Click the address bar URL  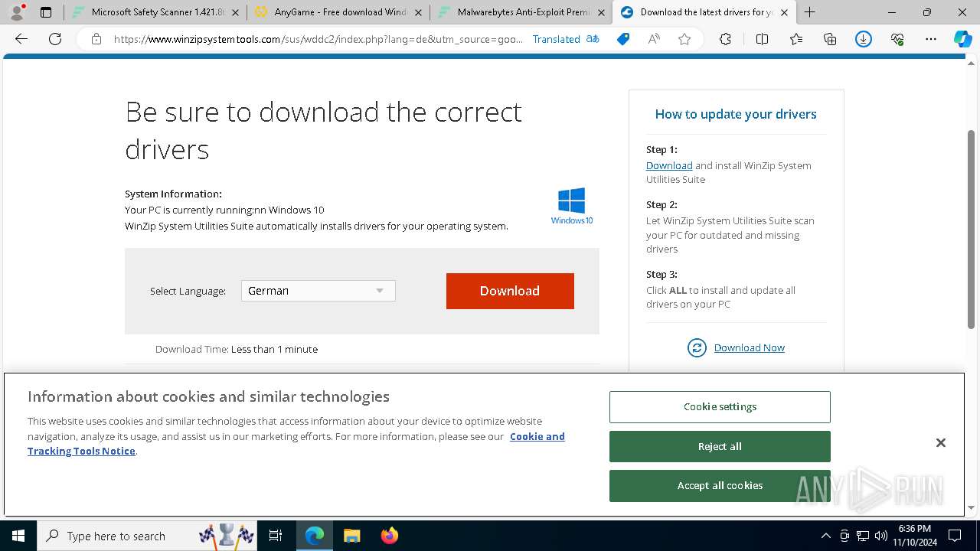tap(318, 39)
